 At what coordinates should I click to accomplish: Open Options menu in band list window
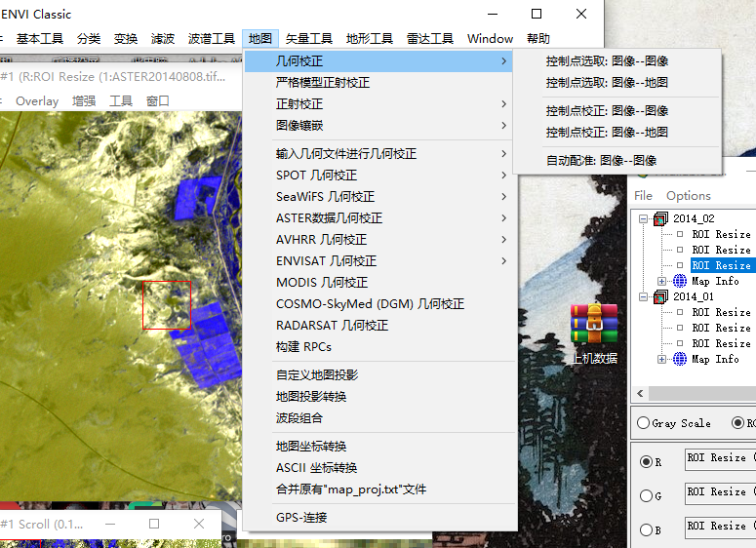[689, 196]
